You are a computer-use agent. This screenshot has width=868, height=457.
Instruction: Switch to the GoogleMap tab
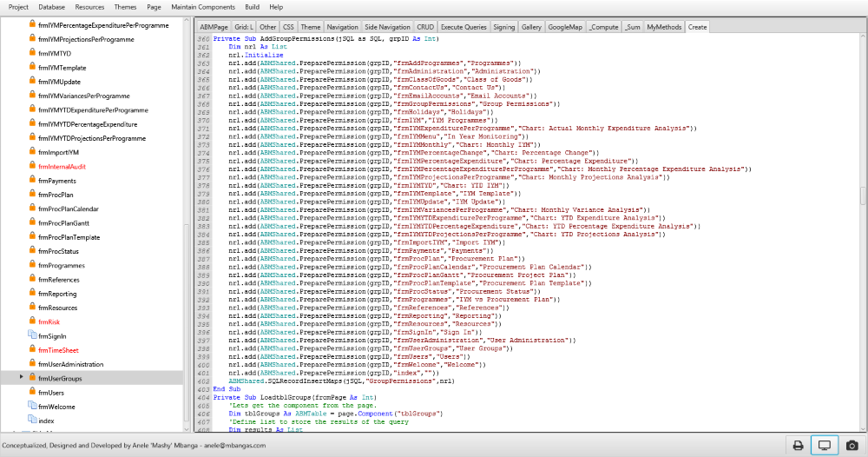point(565,27)
